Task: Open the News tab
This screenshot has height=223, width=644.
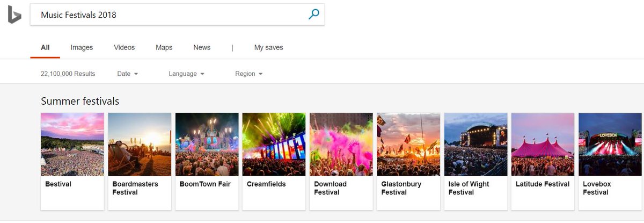Action: pyautogui.click(x=202, y=47)
